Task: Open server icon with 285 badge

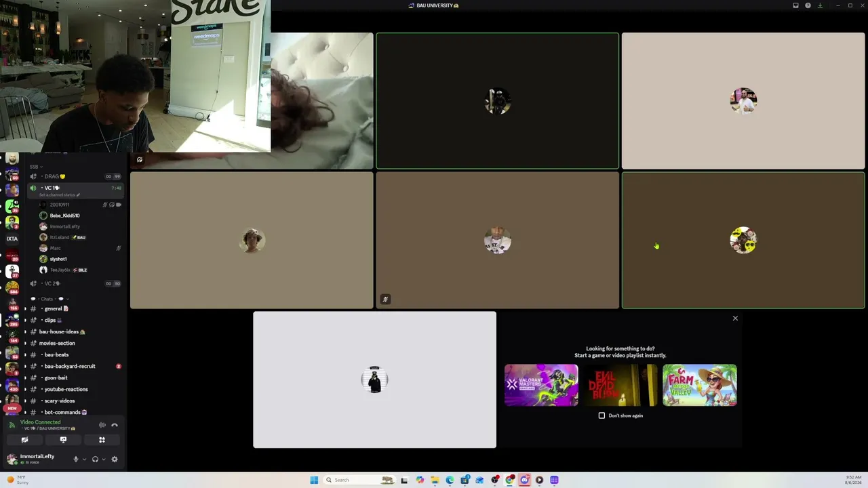Action: [12, 319]
